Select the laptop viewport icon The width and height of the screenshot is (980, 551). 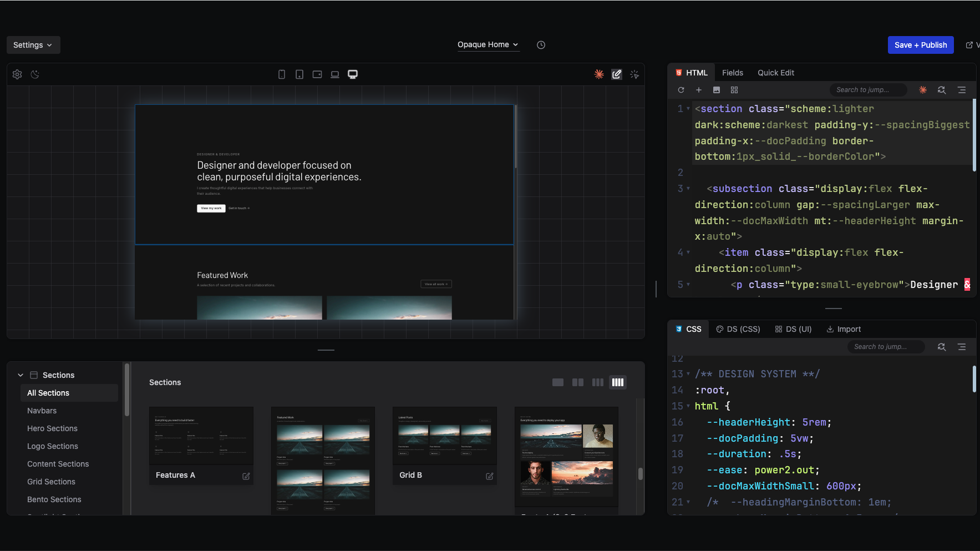click(x=335, y=74)
